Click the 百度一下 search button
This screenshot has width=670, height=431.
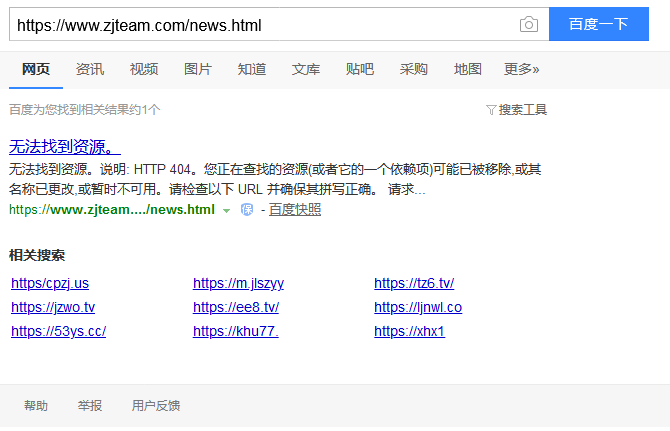[x=599, y=24]
